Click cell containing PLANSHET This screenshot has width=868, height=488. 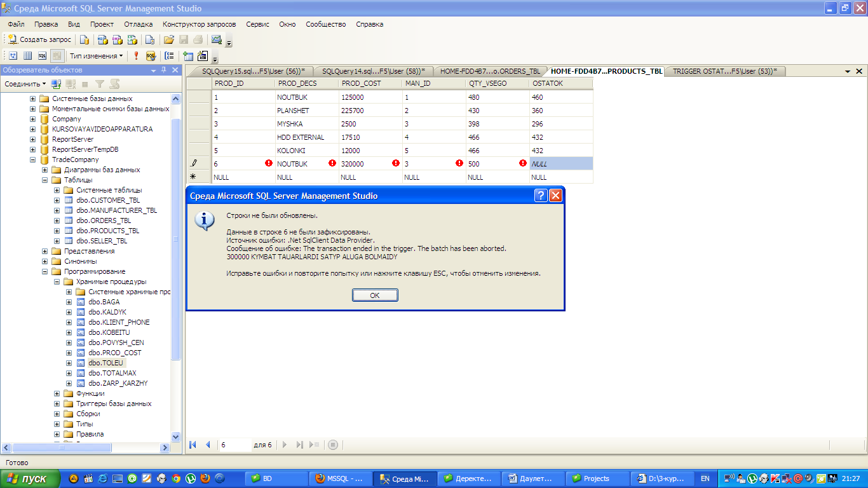tap(307, 111)
